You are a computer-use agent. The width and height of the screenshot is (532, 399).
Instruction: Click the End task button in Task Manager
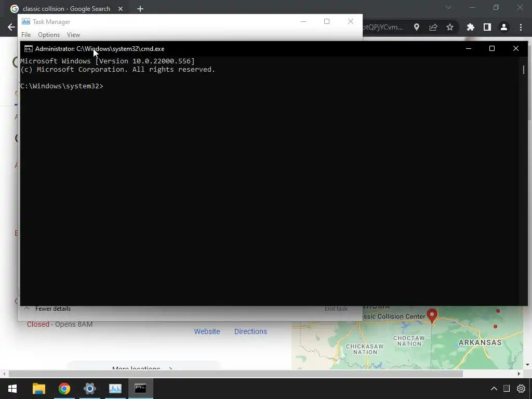336,309
